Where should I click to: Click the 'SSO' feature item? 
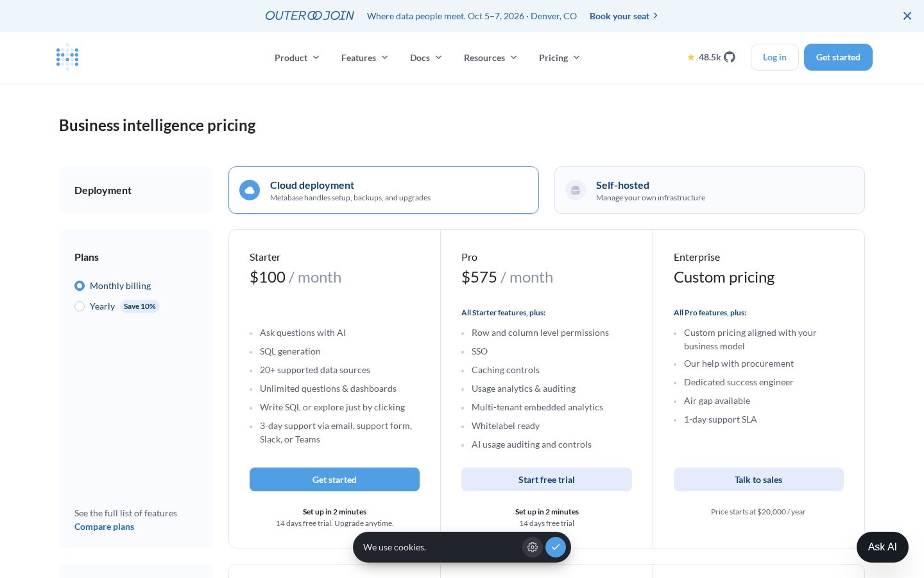click(x=479, y=351)
